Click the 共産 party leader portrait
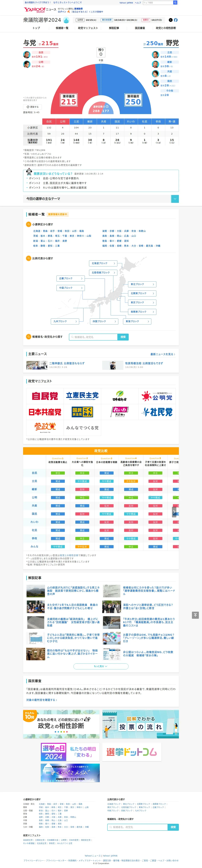 (x=155, y=73)
